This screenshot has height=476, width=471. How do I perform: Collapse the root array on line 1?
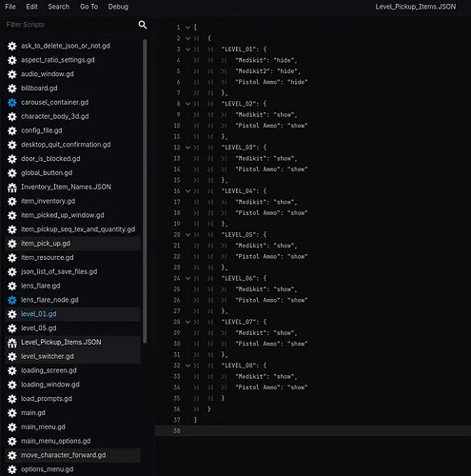(187, 28)
